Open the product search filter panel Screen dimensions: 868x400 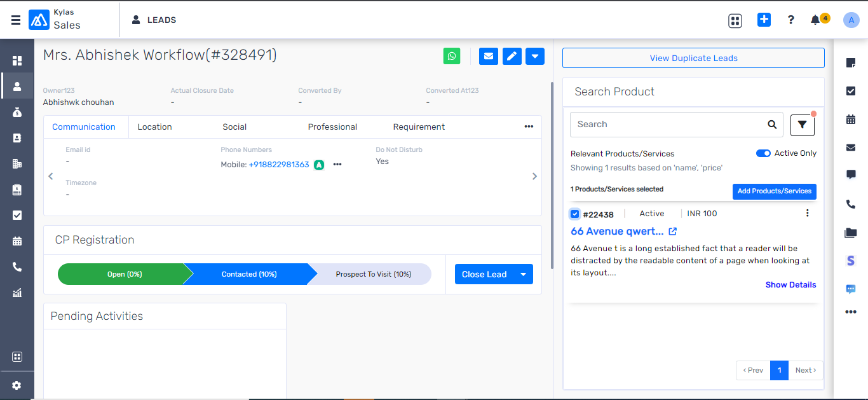point(802,125)
